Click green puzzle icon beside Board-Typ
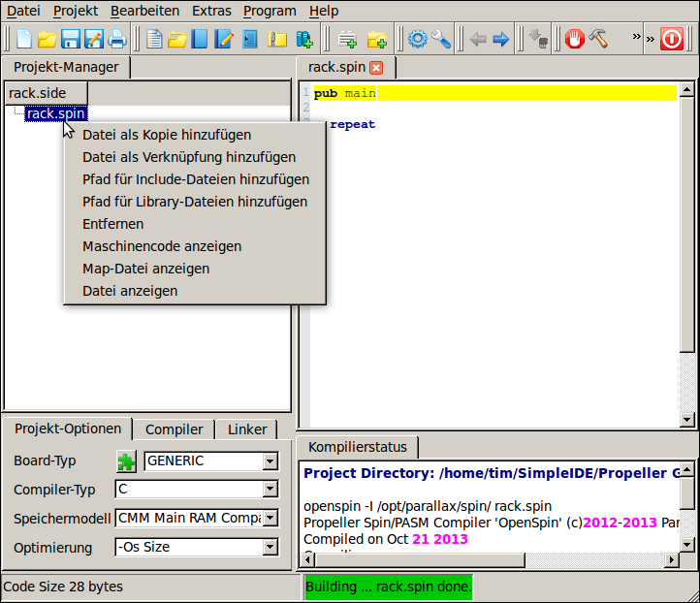Image resolution: width=700 pixels, height=603 pixels. pos(127,460)
